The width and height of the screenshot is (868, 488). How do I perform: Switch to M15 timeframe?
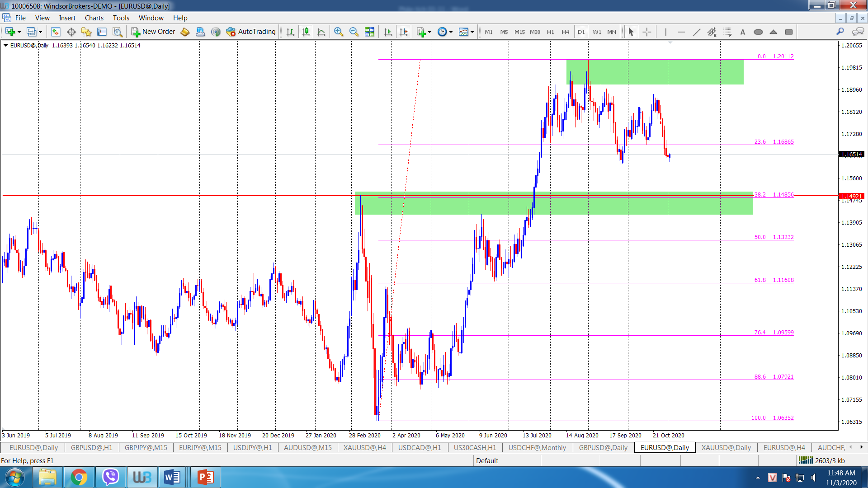[x=519, y=32]
